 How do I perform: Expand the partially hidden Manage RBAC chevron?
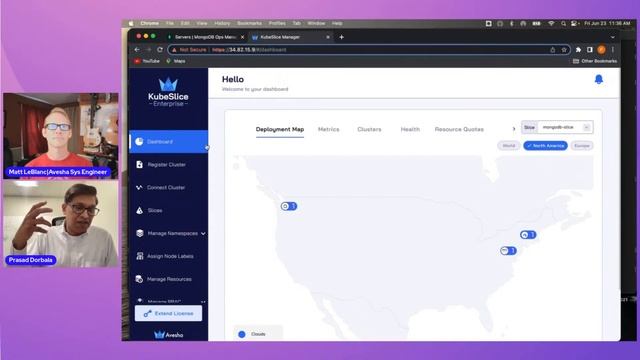[203, 302]
